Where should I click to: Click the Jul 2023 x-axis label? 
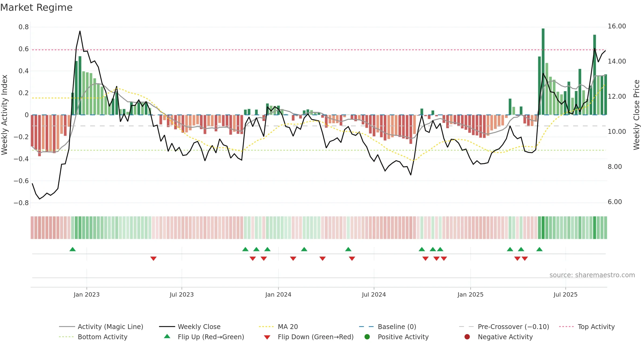tap(182, 295)
